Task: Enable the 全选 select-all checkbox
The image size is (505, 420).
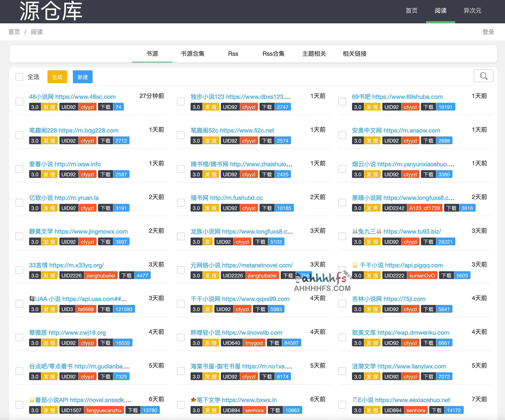Action: [19, 76]
